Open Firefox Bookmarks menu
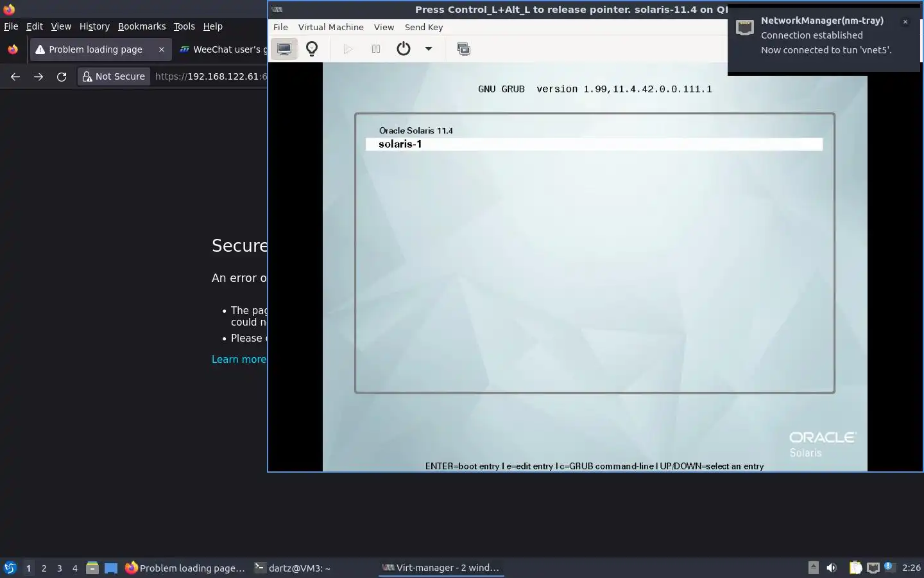Viewport: 924px width, 578px height. click(142, 26)
